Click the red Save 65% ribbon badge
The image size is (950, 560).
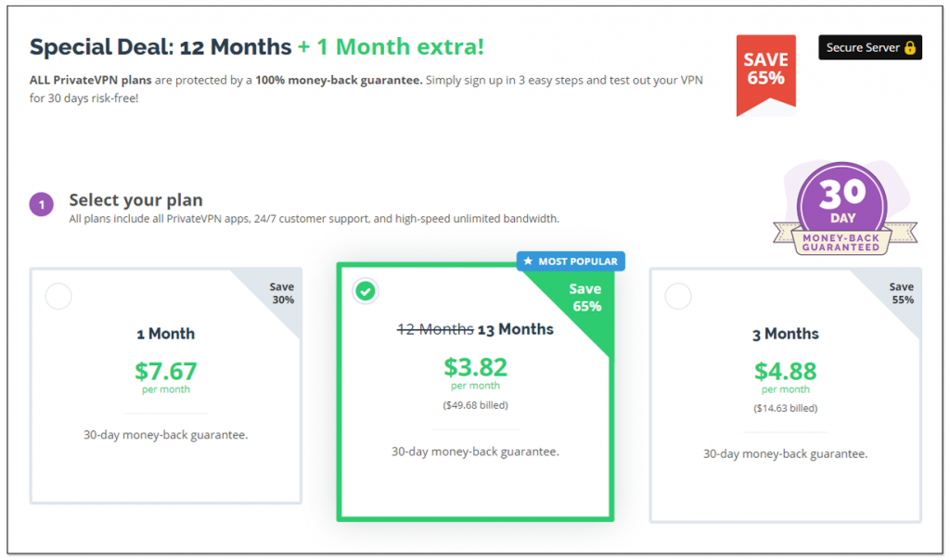pos(765,70)
